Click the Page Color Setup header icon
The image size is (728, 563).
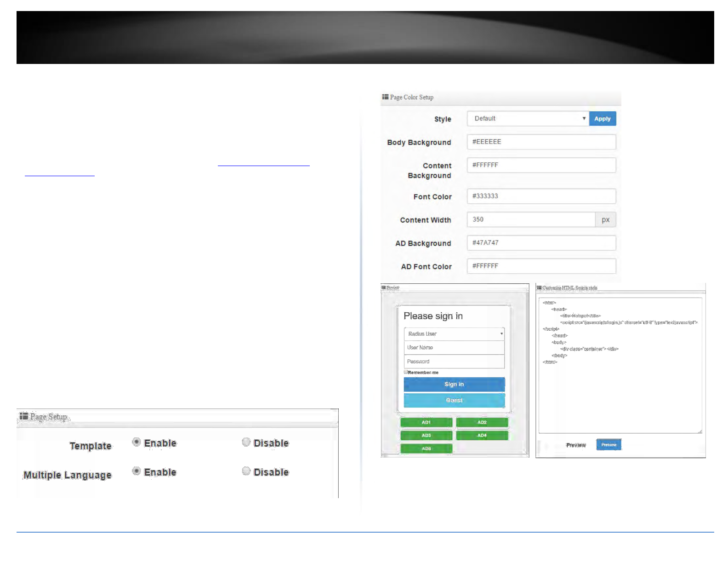[x=385, y=97]
